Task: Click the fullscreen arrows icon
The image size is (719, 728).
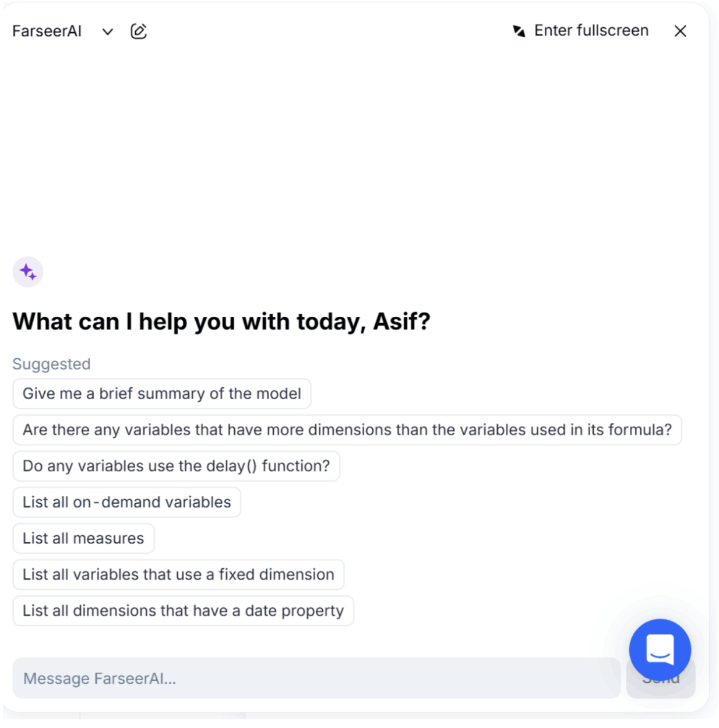Action: tap(519, 31)
